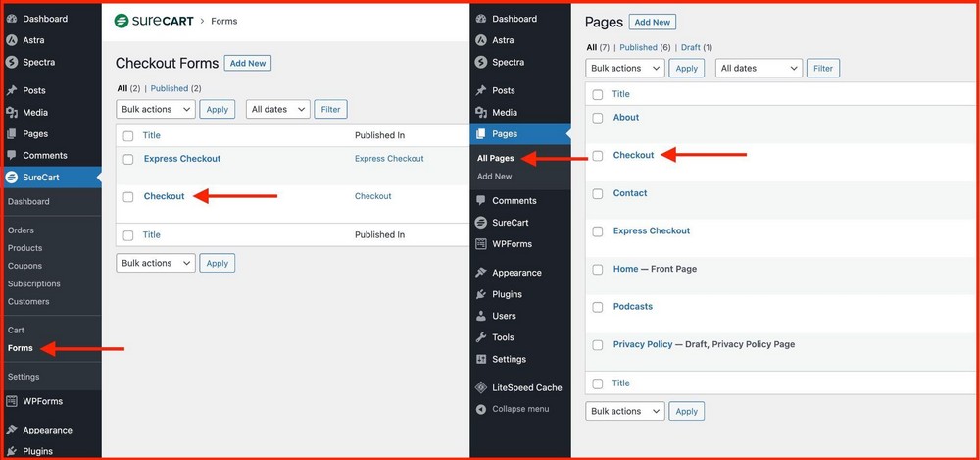Open top Bulk actions dropdown in Checkout Forms
Viewport: 980px width, 460px height.
156,109
